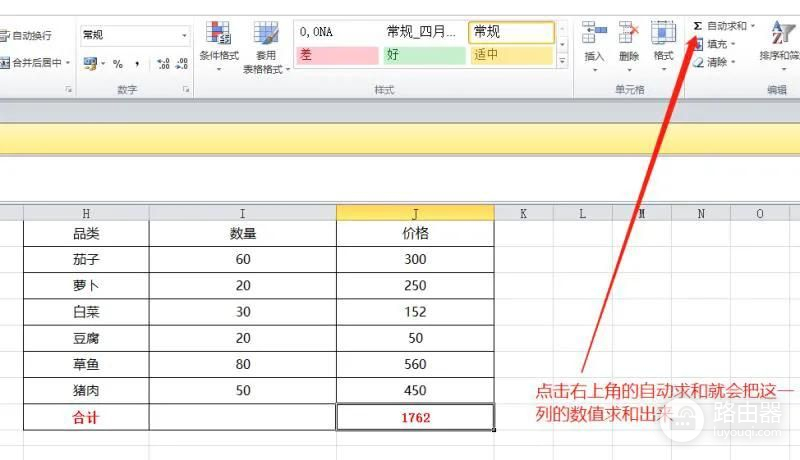Select the 茄子 cell
Screen dimensions: 800x460
tap(86, 260)
